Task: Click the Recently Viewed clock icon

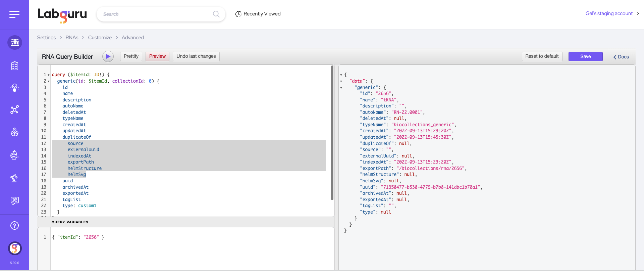Action: pos(238,14)
